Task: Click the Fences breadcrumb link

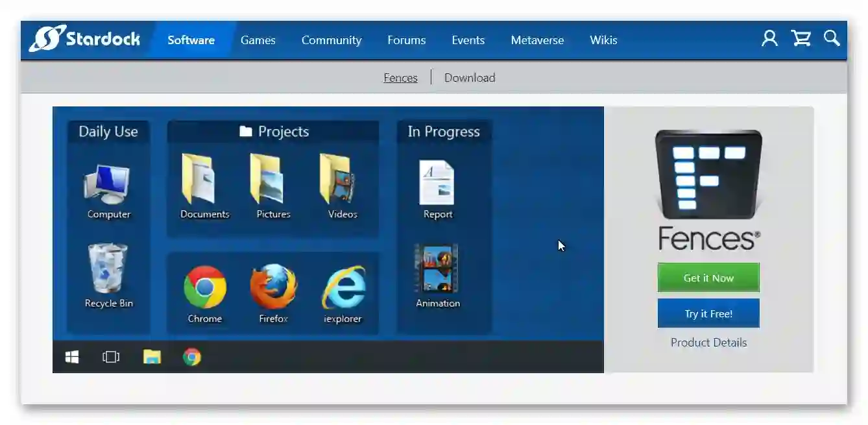Action: click(400, 78)
